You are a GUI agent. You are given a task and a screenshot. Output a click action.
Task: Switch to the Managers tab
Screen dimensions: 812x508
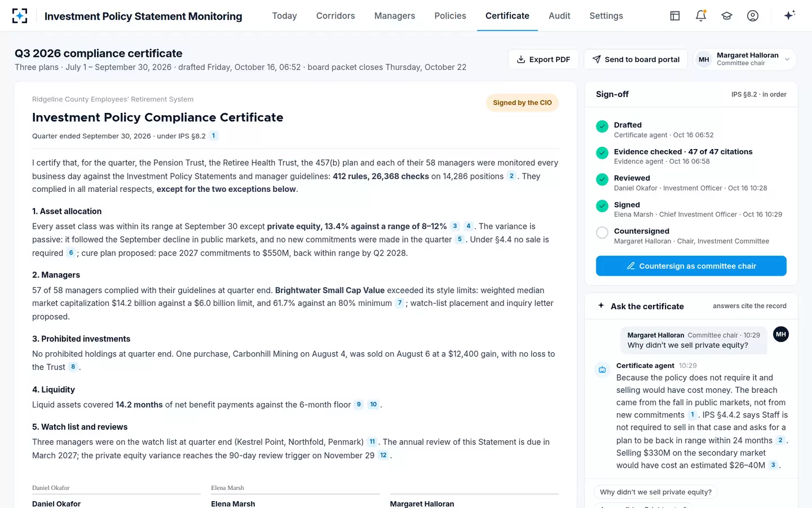(395, 16)
